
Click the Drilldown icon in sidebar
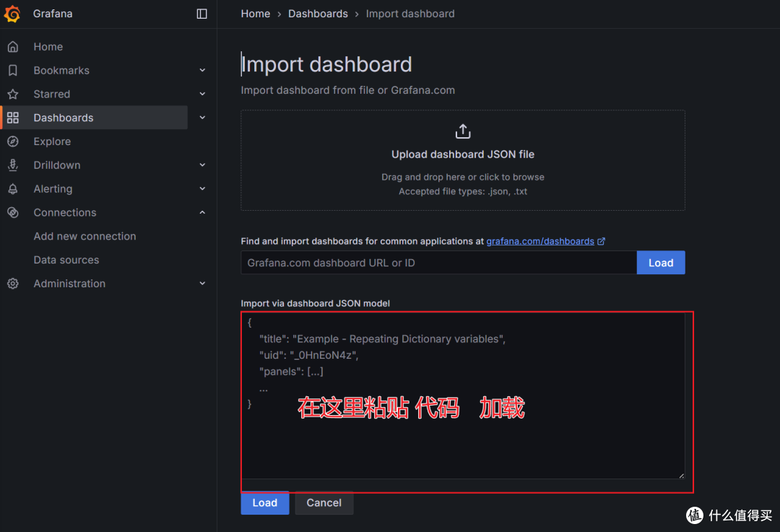13,165
